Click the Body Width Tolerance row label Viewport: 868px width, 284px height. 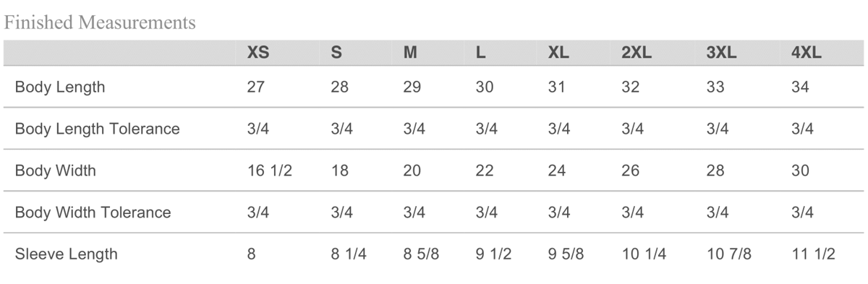point(93,212)
